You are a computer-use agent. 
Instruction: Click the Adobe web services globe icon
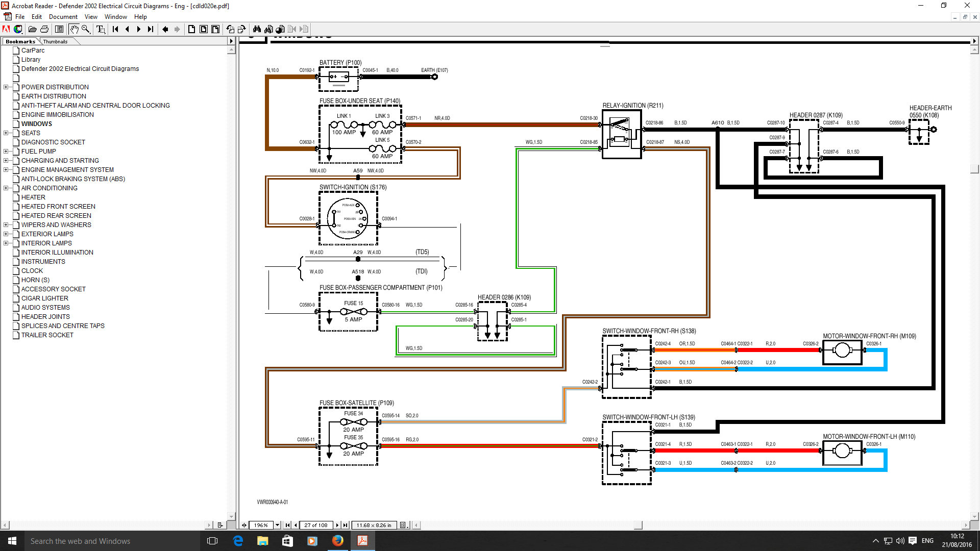pos(18,29)
